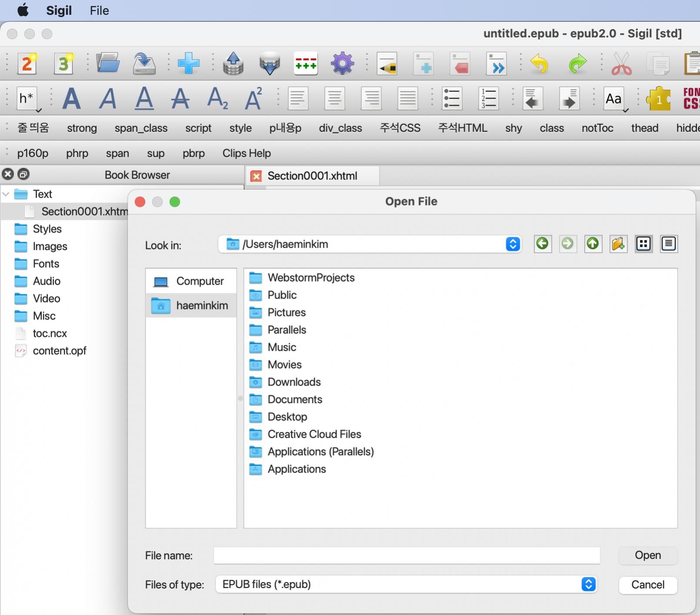The image size is (700, 615).
Task: Open the Sigil app menu
Action: pyautogui.click(x=59, y=10)
